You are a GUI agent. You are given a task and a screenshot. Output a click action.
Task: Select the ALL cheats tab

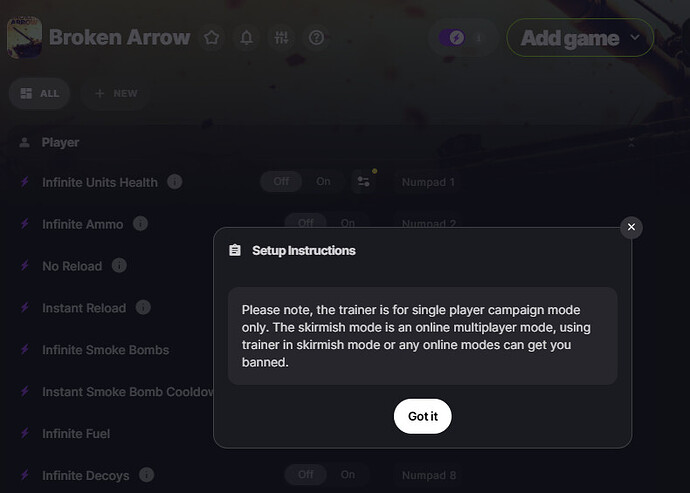[39, 93]
